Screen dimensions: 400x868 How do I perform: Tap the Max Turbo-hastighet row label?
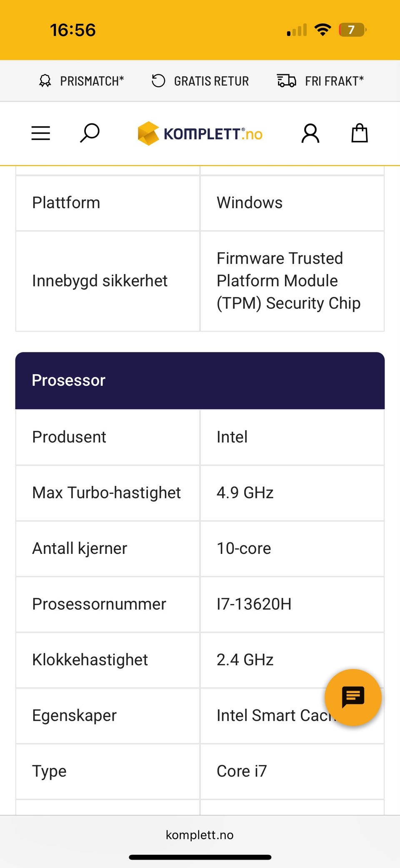pos(107,493)
